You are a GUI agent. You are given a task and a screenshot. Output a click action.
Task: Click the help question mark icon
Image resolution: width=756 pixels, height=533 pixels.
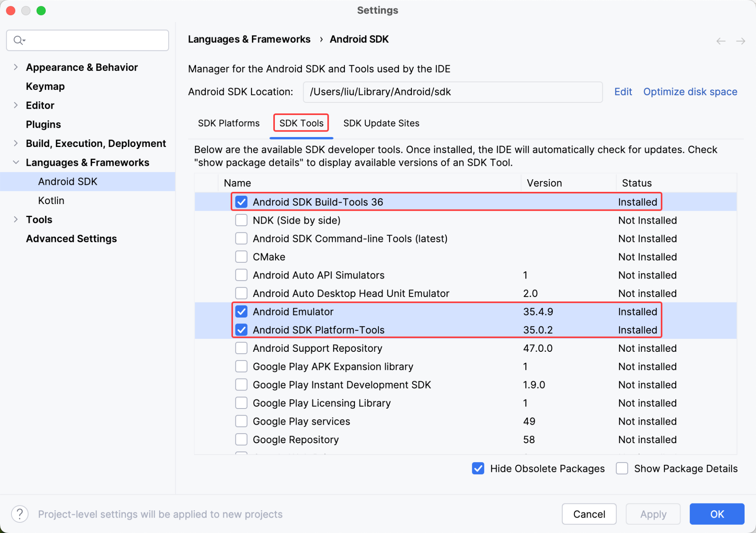[20, 514]
